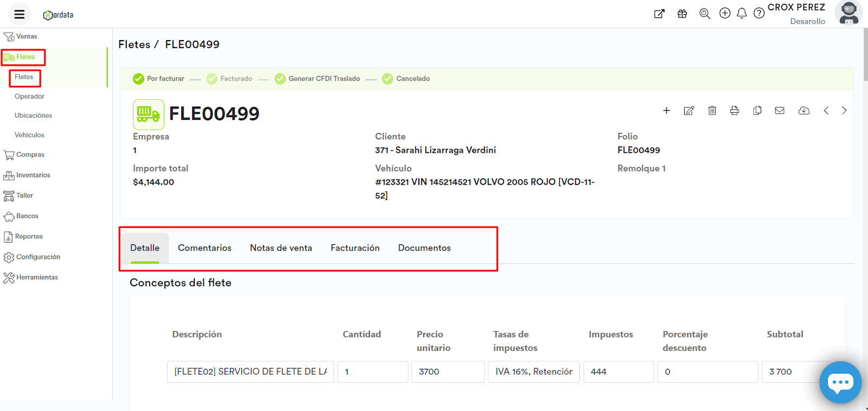This screenshot has width=868, height=411.
Task: Delete record using the trash icon
Action: [x=712, y=111]
